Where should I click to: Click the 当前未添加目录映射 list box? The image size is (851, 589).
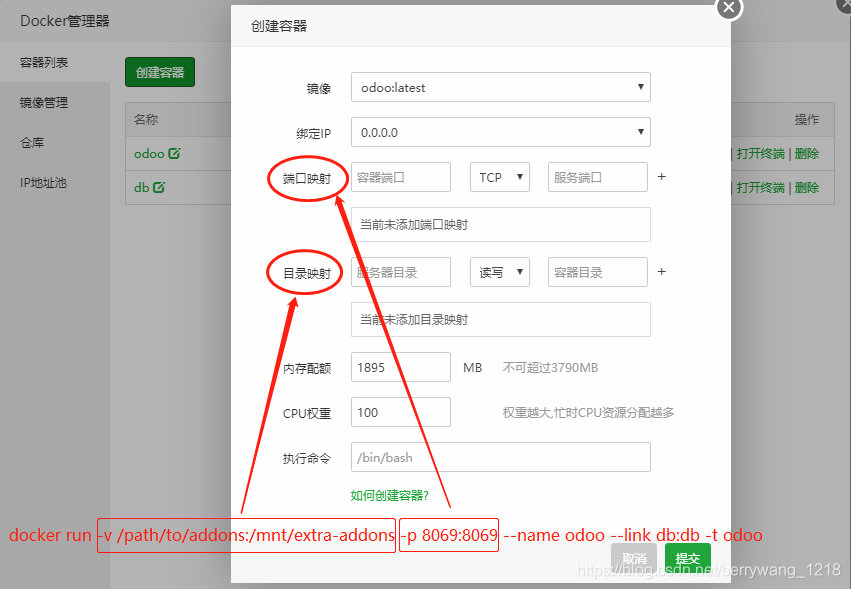coord(500,320)
